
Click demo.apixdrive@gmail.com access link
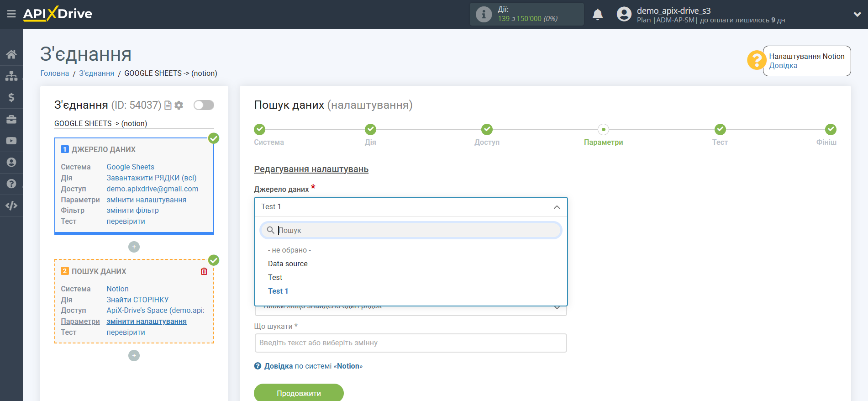153,189
